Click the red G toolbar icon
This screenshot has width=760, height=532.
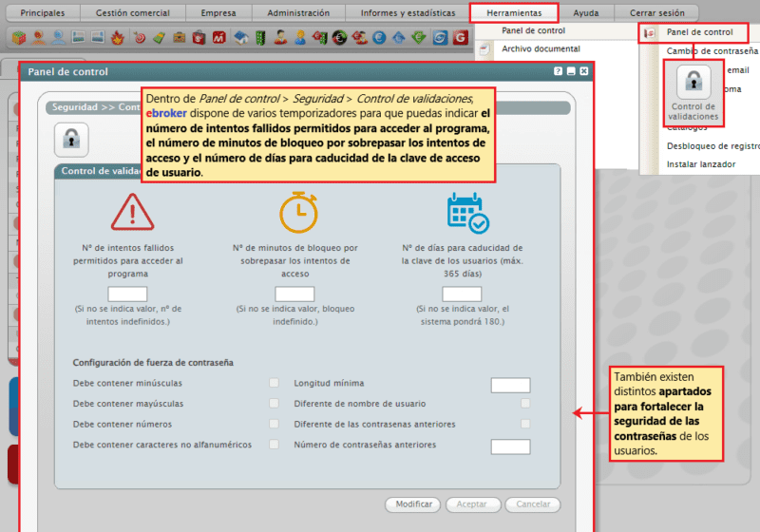[x=460, y=37]
